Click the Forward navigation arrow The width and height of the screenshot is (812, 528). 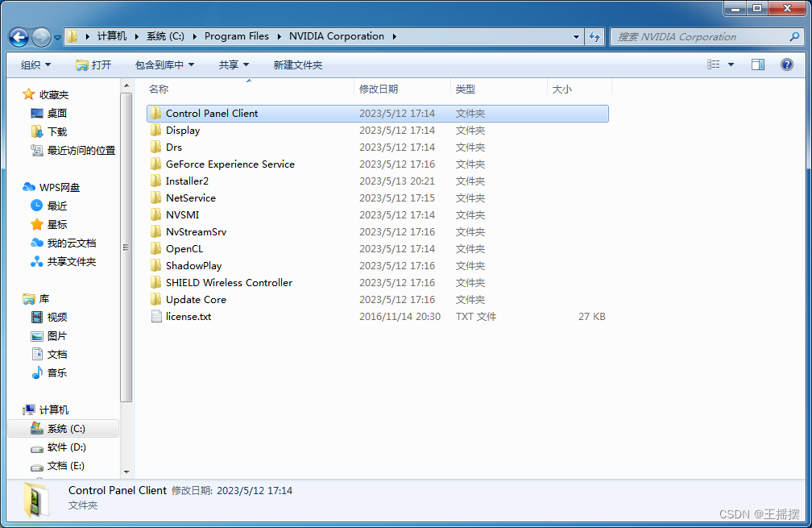[x=41, y=37]
